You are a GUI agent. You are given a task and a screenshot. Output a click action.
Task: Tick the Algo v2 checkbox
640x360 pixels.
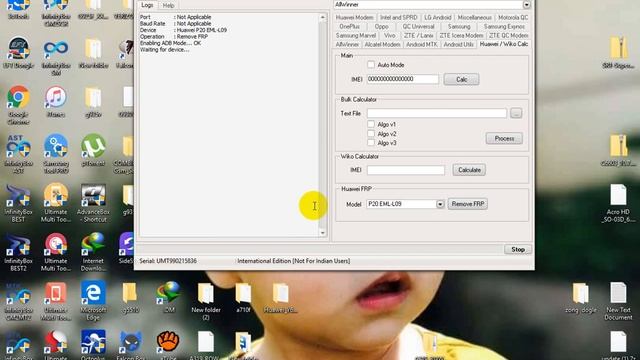tap(371, 133)
